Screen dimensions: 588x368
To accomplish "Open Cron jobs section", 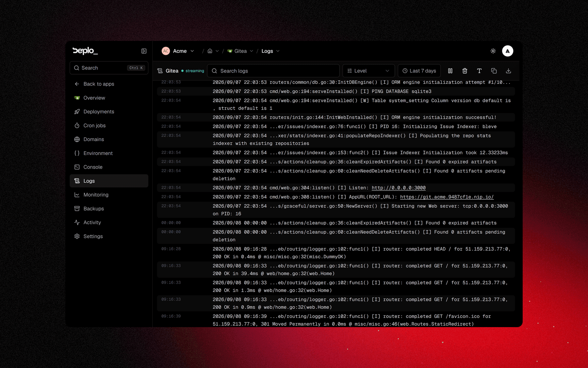I will tap(109, 125).
